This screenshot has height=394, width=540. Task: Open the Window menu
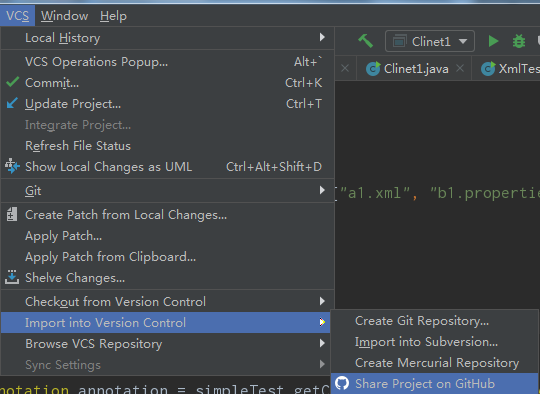pyautogui.click(x=64, y=16)
